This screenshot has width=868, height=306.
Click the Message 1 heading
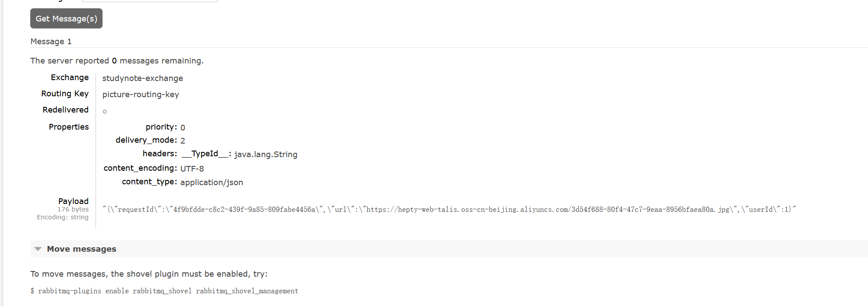click(51, 42)
